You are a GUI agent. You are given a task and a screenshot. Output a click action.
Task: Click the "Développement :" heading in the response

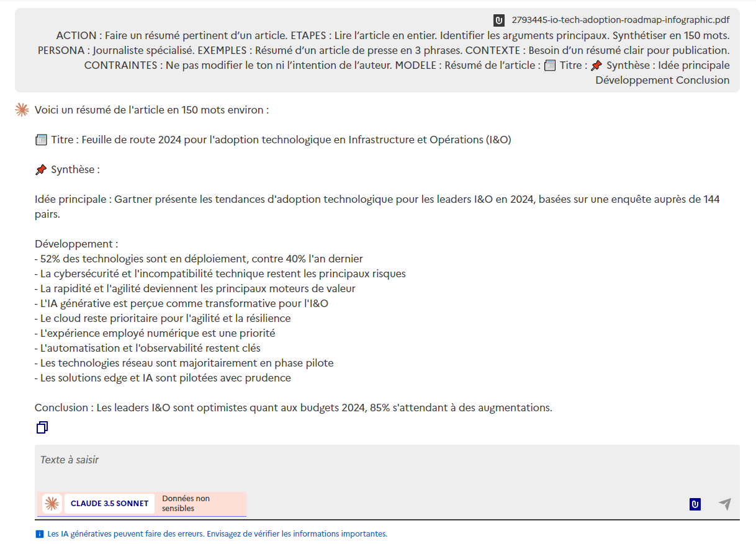(76, 244)
